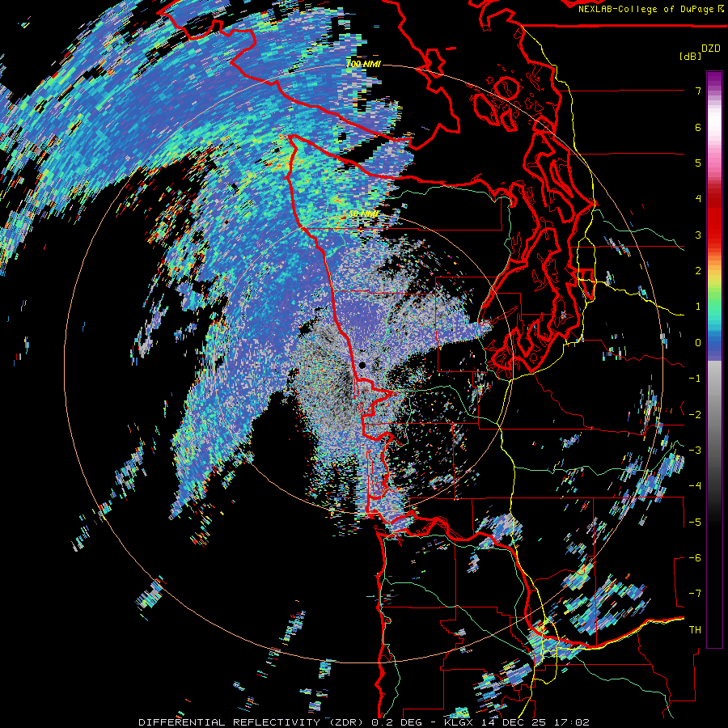
Task: Click the [dB] units label
Action: (x=690, y=56)
